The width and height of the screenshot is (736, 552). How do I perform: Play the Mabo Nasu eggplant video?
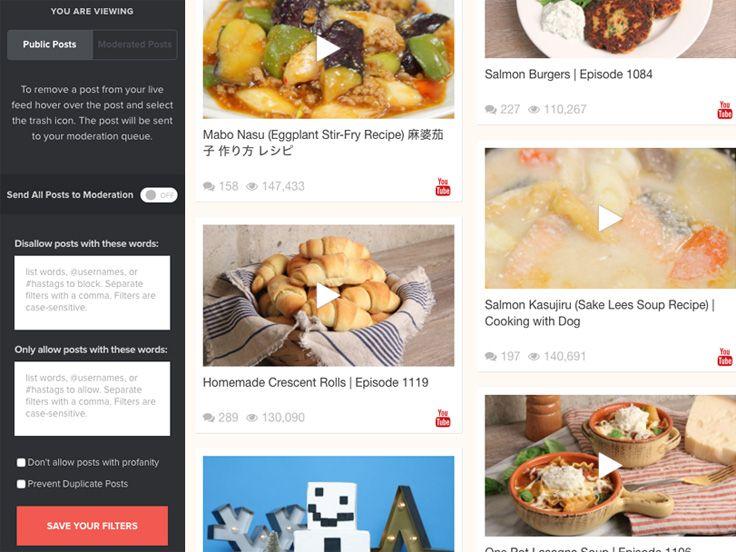coord(328,49)
